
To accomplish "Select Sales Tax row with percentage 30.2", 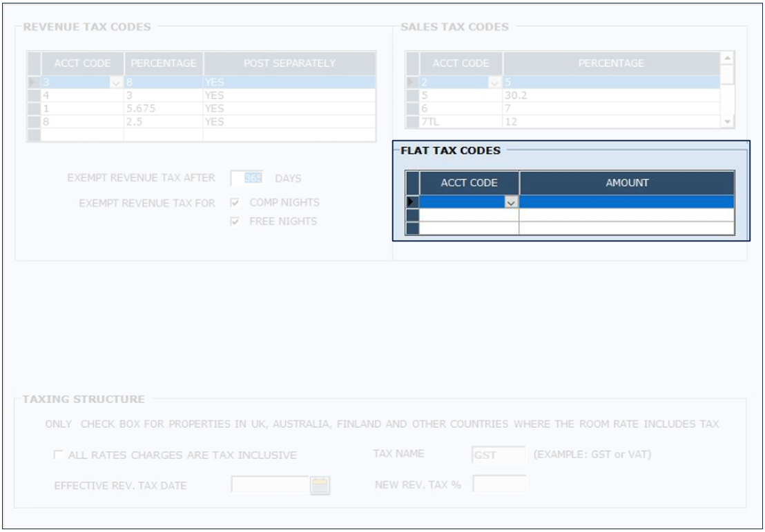I will click(x=611, y=96).
